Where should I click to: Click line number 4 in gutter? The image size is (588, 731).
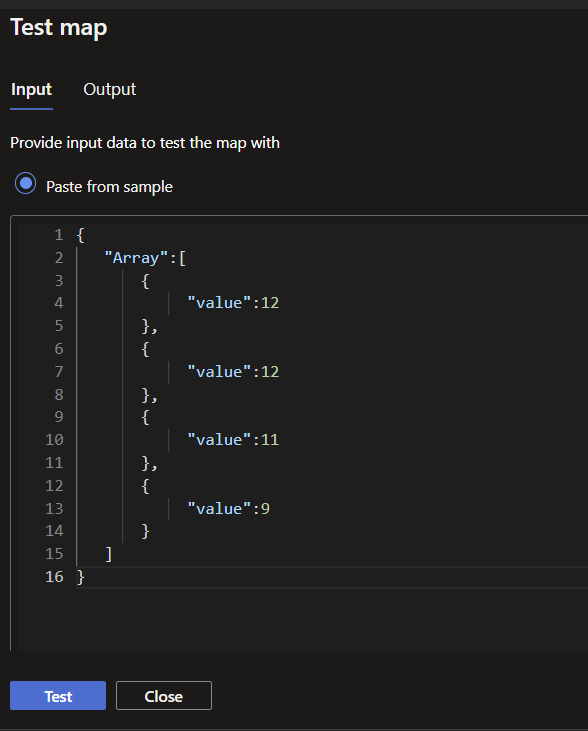(59, 303)
